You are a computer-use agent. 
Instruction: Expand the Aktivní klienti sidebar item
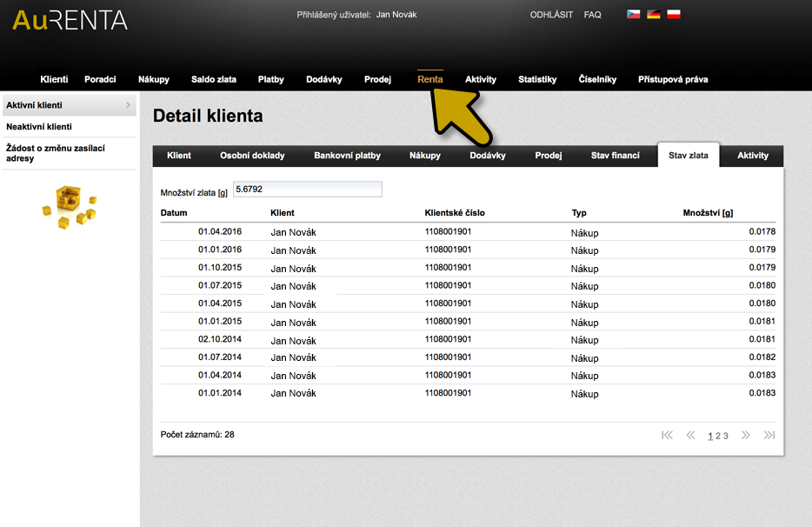[x=128, y=105]
